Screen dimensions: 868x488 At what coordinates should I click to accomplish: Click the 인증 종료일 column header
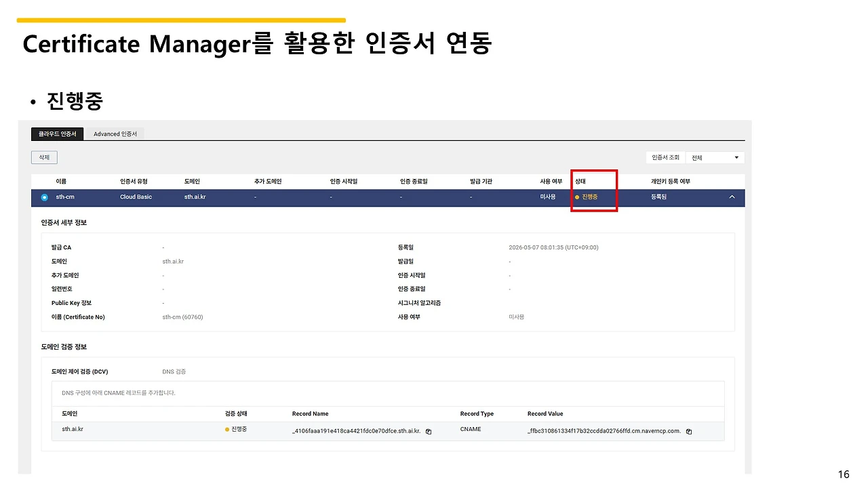point(414,182)
